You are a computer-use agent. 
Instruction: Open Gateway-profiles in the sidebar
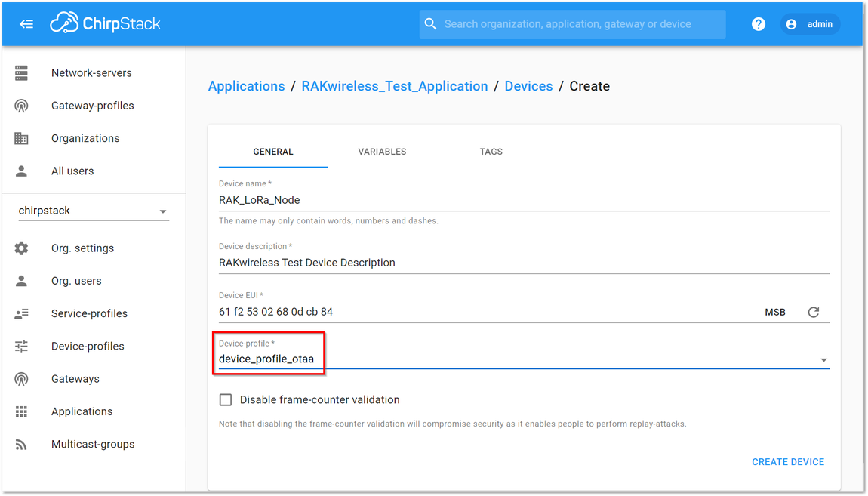pos(92,106)
